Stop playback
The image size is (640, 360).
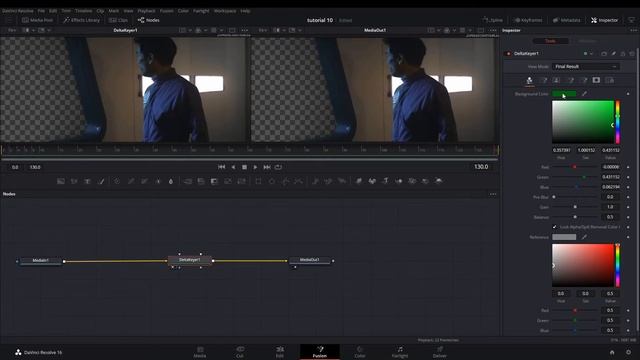244,167
